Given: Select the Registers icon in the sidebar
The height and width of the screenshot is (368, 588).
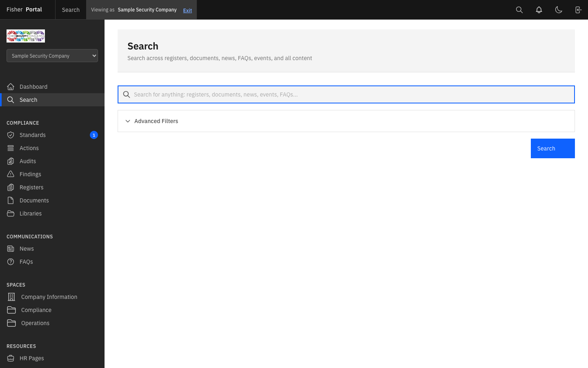Looking at the screenshot, I should [11, 187].
